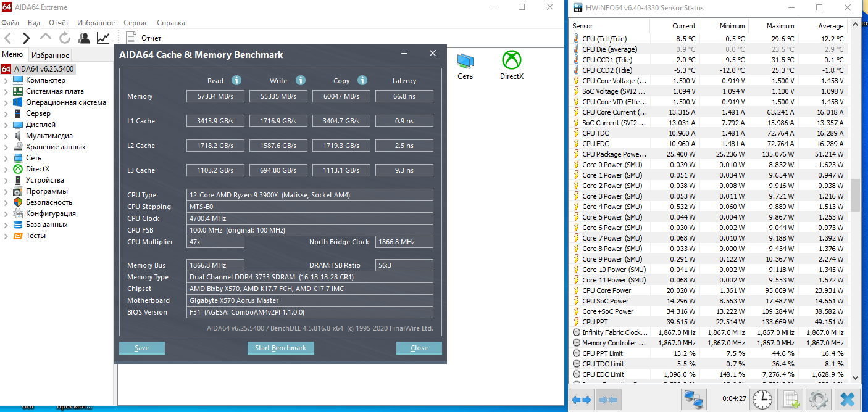
Task: Click the info icon beside Read
Action: pos(236,80)
